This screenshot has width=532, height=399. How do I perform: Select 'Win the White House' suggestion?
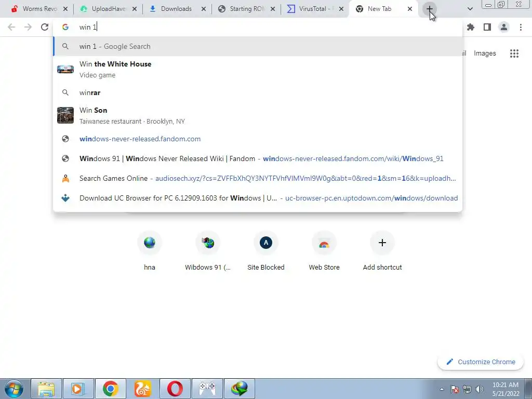coord(258,69)
